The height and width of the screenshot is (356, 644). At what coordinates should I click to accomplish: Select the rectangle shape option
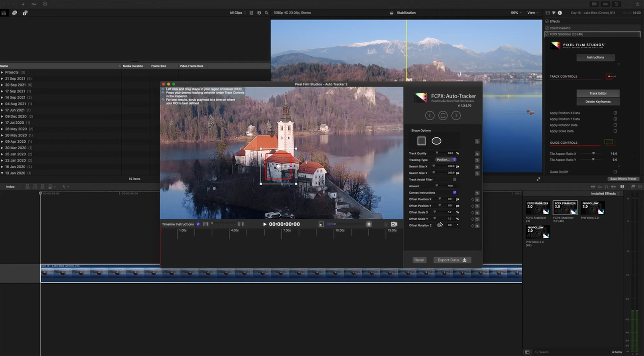tap(422, 141)
